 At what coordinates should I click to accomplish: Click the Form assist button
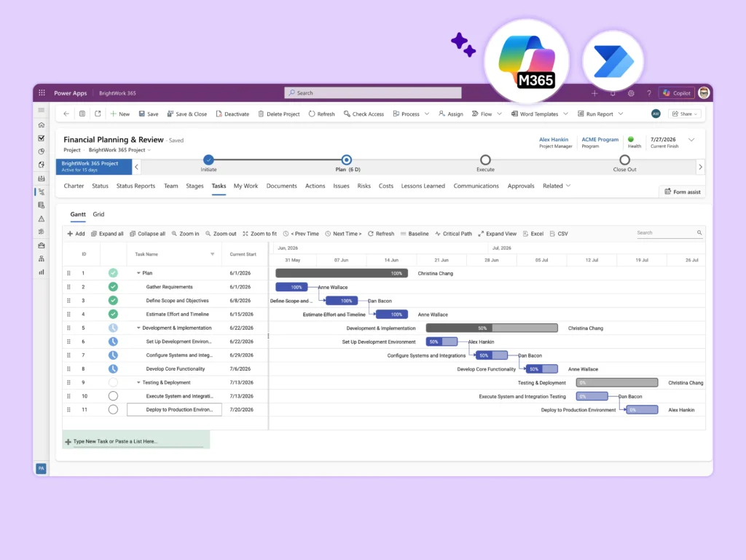coord(682,192)
